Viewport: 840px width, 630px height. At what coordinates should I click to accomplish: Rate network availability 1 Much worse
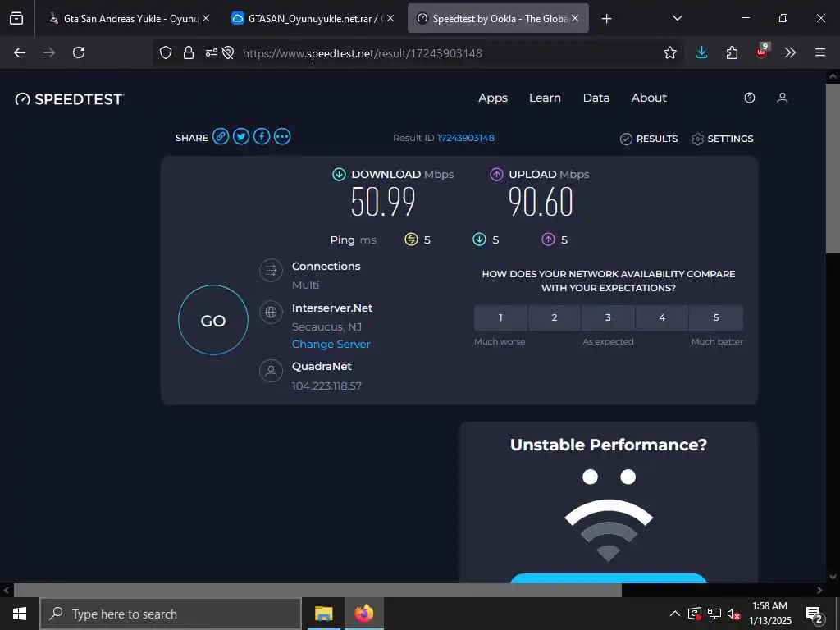pos(500,317)
